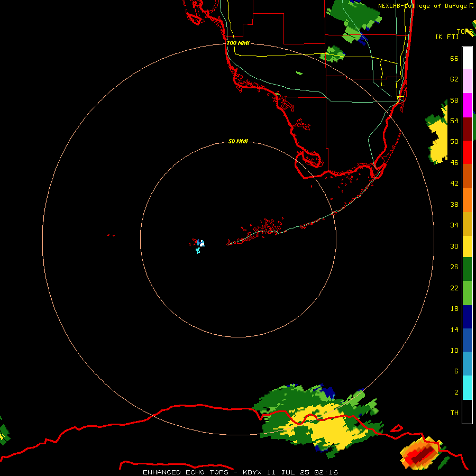Pick the navy blue legend band
Screen dimensions: 476x476
(x=467, y=317)
